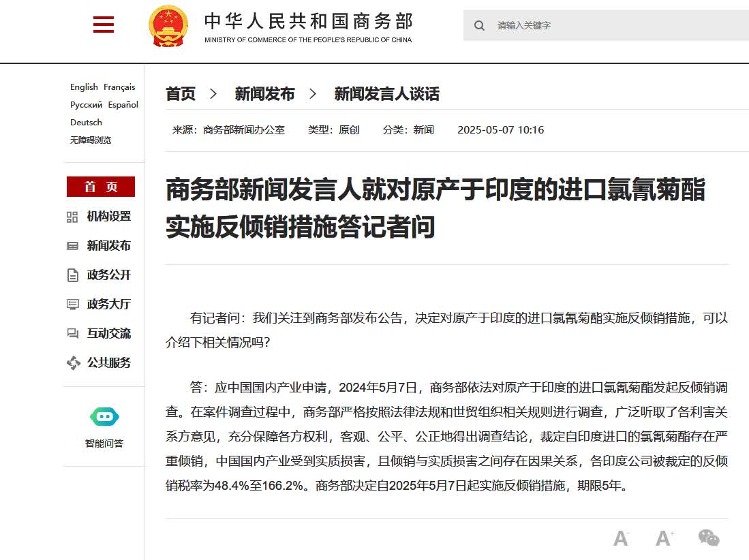Image resolution: width=749 pixels, height=560 pixels.
Task: Click the publish date 2025-05-07 10:16
Action: (501, 130)
